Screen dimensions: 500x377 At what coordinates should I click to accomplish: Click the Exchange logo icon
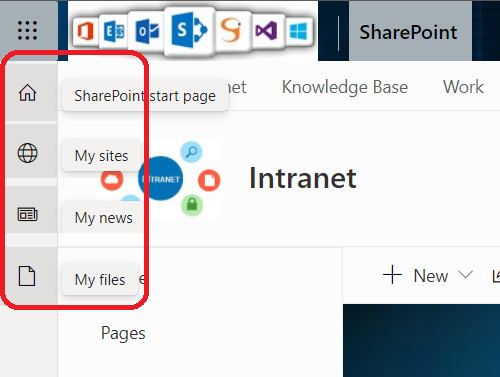[114, 32]
